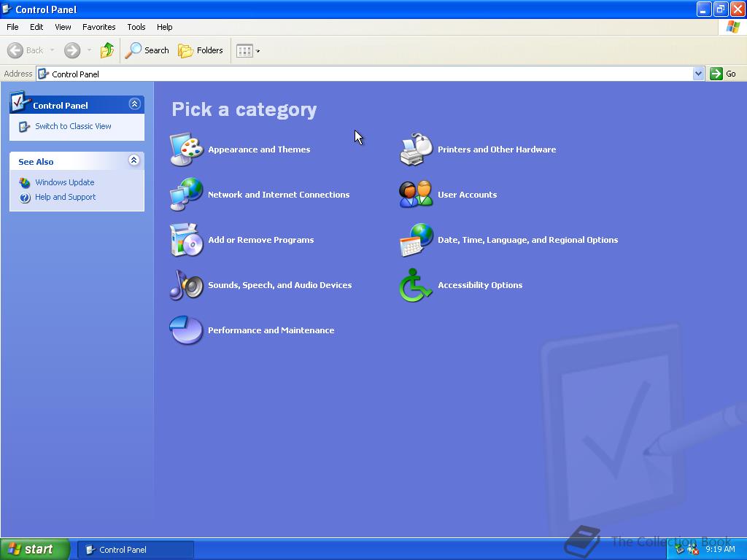Open the Sounds, Speech, and Audio Devices speaker icon

(186, 285)
